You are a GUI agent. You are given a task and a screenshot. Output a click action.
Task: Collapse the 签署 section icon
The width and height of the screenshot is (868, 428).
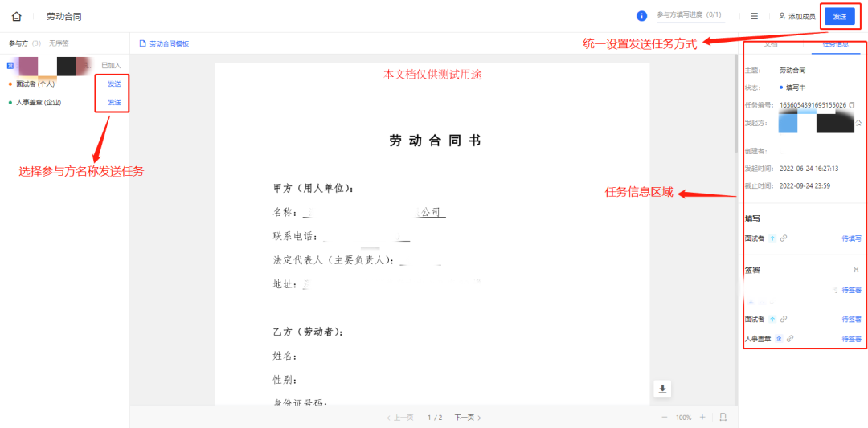856,270
